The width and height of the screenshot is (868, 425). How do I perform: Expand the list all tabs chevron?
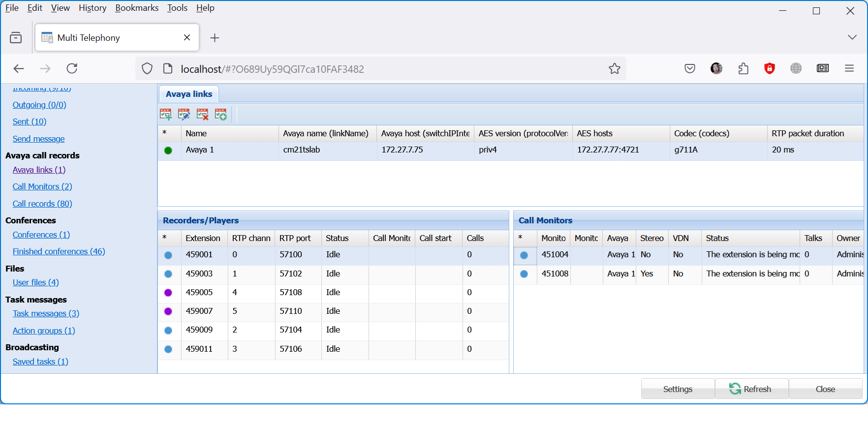852,37
